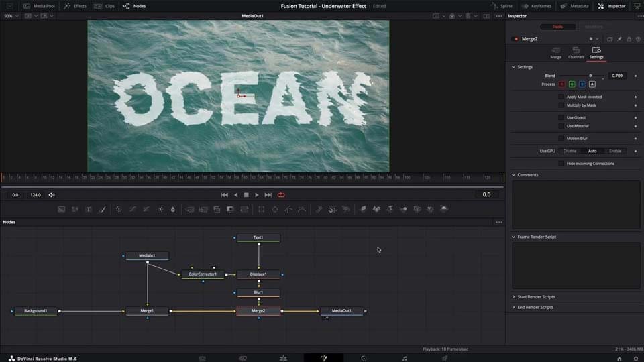Add a Color Corrector tool from the toolbar
Screen dimensions: 644x362
(x=119, y=209)
